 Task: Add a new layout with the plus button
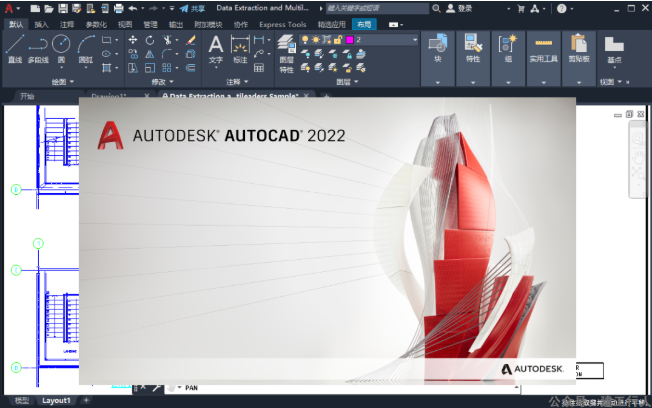(86, 400)
